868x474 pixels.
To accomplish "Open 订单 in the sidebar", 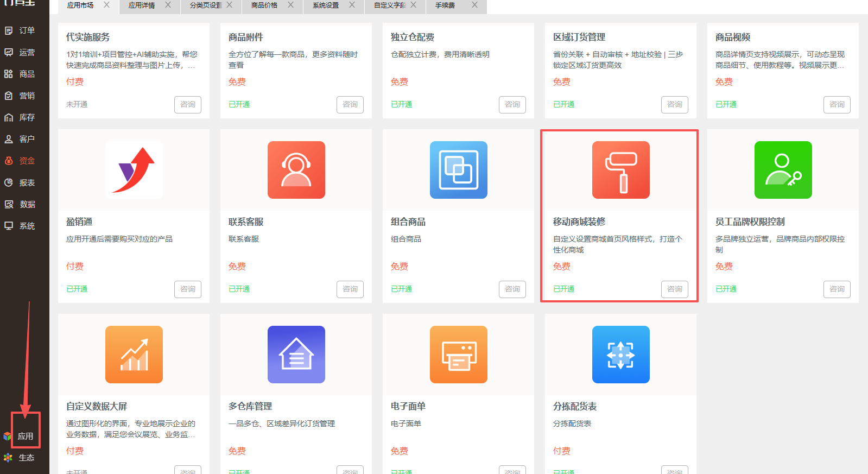I will [x=20, y=30].
